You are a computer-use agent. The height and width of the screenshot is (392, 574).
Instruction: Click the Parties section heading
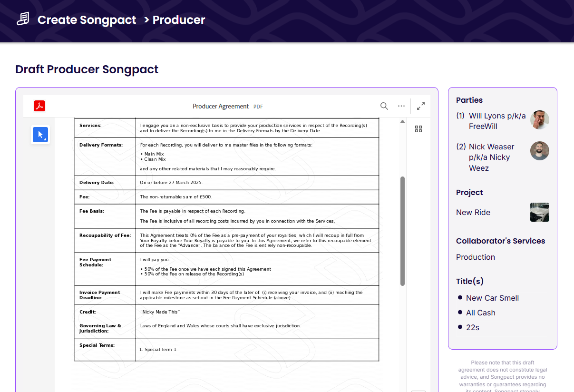[x=469, y=100]
